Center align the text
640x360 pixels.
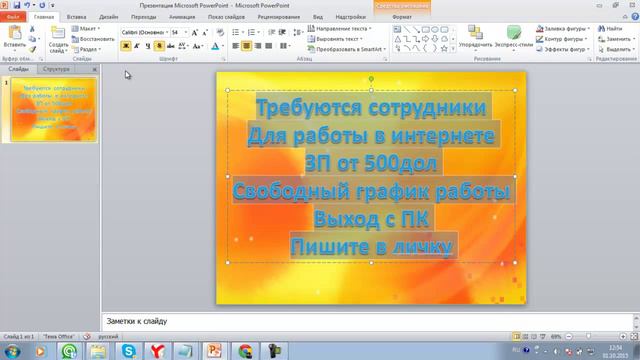tap(247, 46)
